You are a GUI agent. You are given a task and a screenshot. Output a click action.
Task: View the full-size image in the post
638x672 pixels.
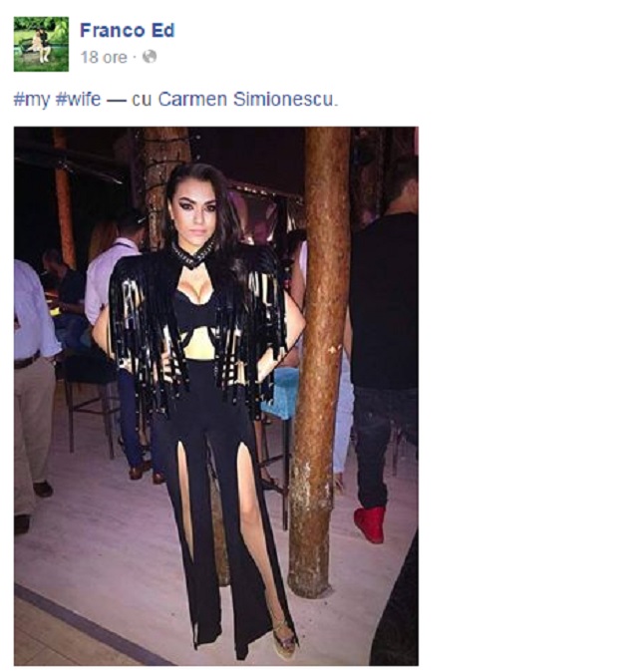pyautogui.click(x=216, y=396)
